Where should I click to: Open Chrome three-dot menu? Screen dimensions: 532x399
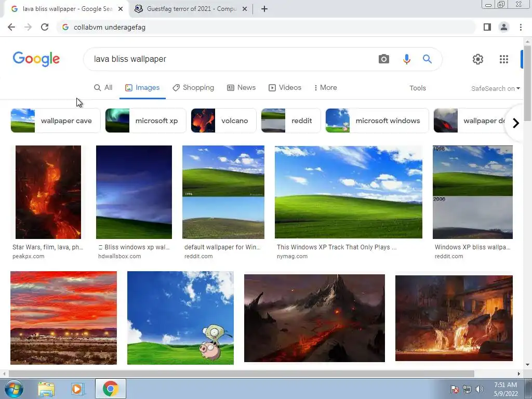(x=521, y=27)
